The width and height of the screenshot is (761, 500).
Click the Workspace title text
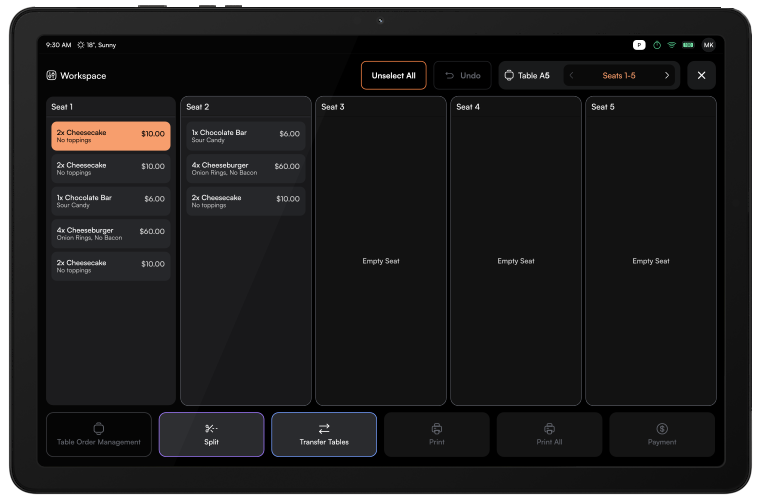(x=83, y=76)
